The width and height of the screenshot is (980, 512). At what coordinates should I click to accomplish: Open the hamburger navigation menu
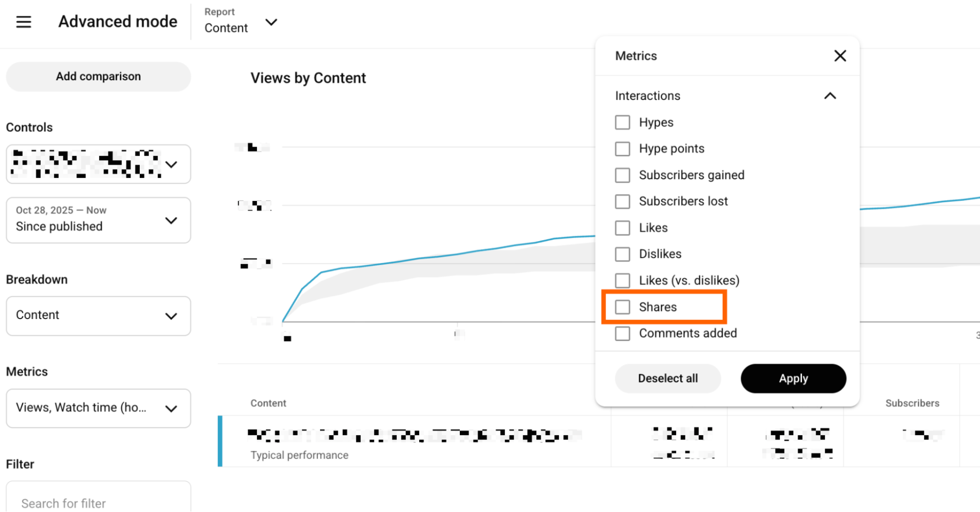[x=23, y=22]
